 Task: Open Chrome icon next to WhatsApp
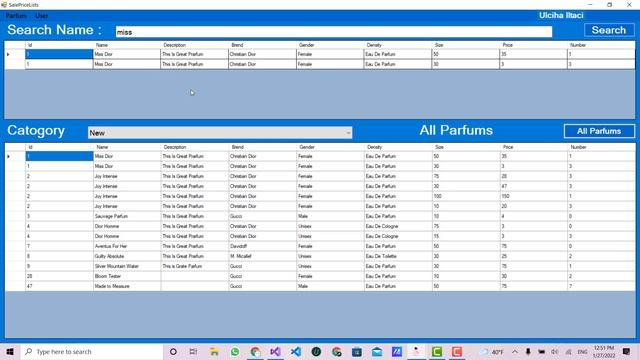(x=256, y=351)
